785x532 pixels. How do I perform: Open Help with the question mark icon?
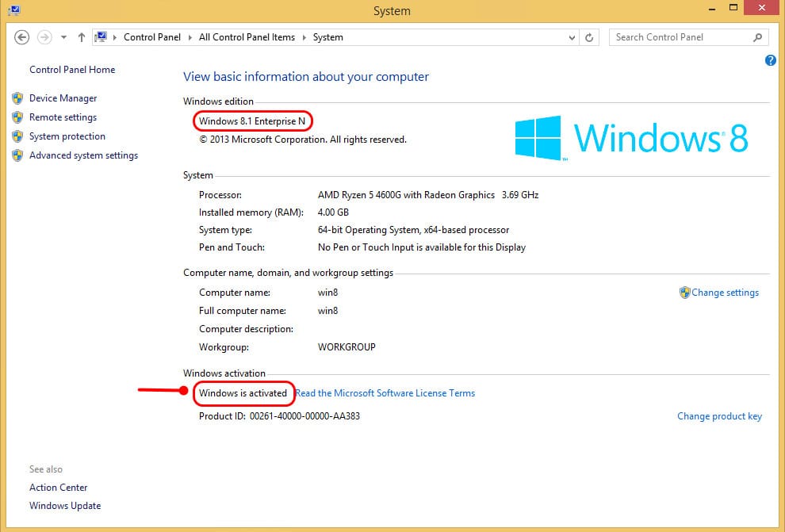coord(771,60)
